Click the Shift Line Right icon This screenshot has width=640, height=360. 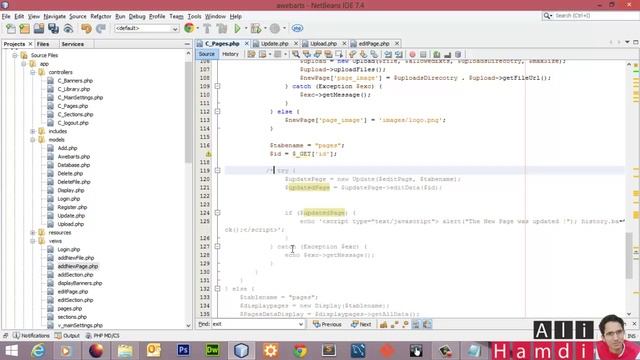pyautogui.click(x=399, y=54)
